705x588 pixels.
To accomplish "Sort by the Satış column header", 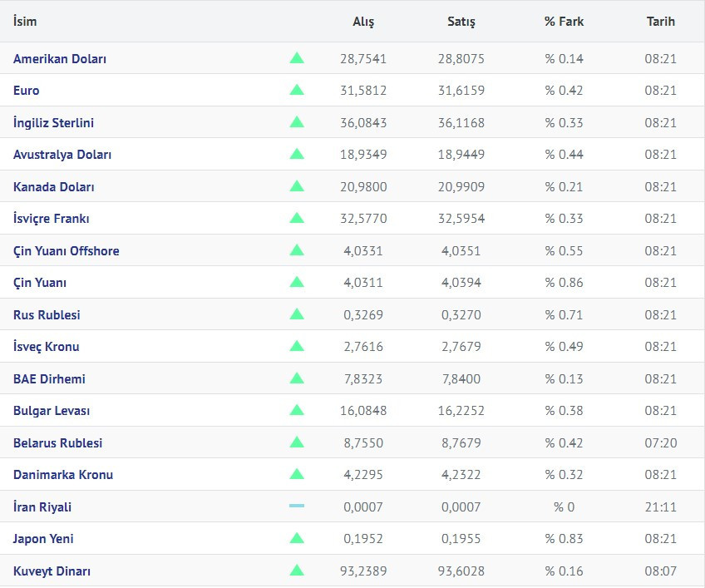I will [x=461, y=22].
